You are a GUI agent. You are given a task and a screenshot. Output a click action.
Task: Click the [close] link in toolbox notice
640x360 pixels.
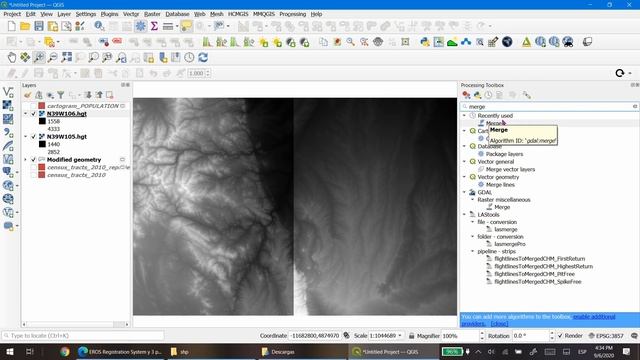pyautogui.click(x=500, y=324)
